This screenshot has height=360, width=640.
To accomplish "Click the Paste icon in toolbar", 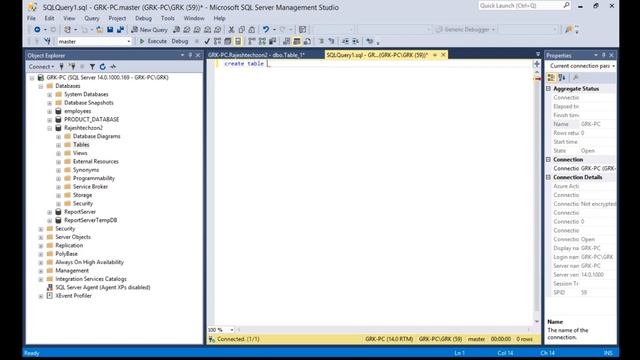I will pyautogui.click(x=252, y=29).
